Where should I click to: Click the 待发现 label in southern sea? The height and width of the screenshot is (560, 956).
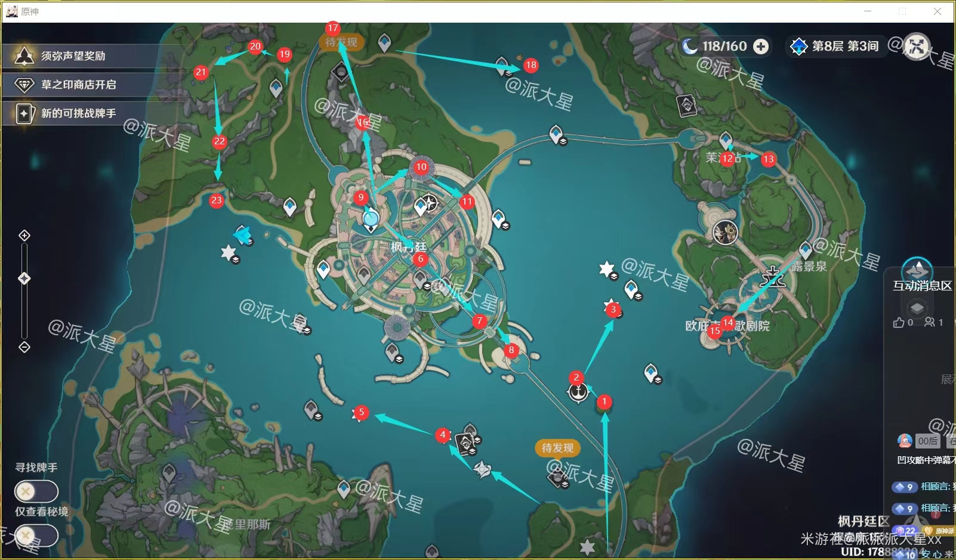pos(557,448)
